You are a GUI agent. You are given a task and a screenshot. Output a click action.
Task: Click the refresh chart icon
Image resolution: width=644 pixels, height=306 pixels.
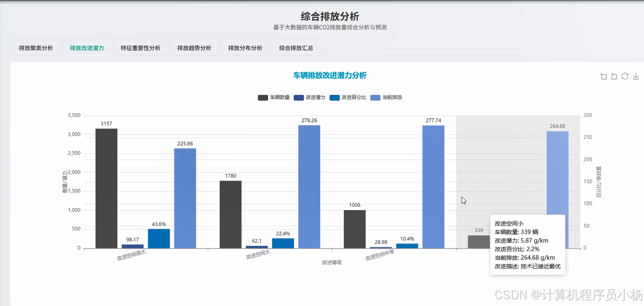tap(624, 76)
